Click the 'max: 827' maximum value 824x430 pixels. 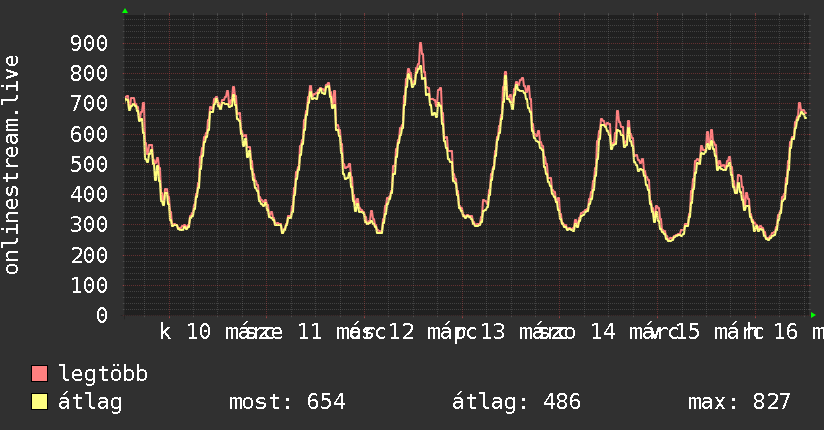point(739,402)
